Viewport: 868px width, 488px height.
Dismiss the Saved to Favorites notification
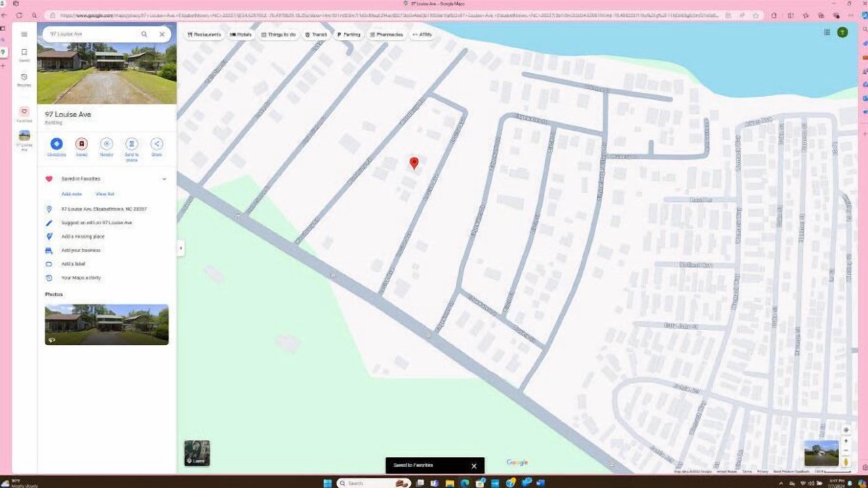point(474,466)
